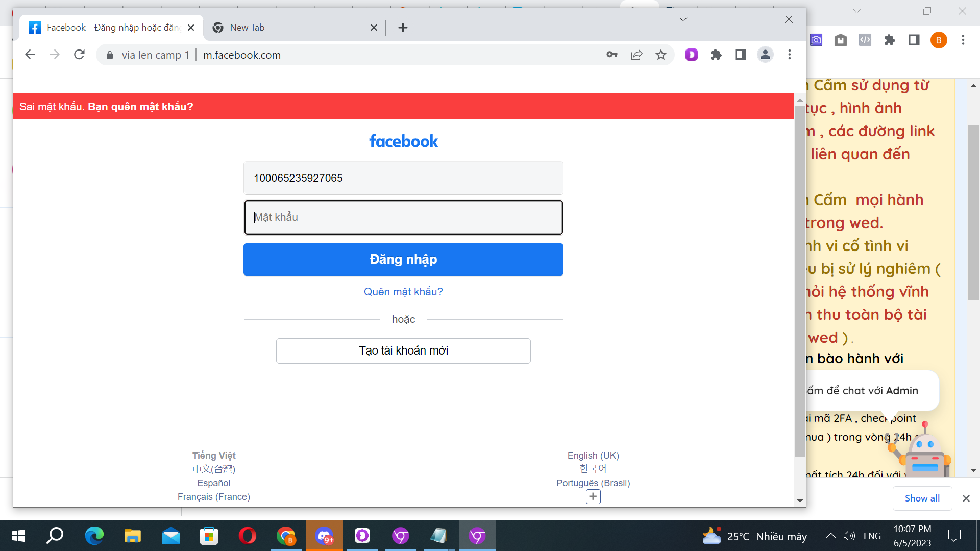The image size is (980, 551).
Task: Bookmark this page with star icon
Action: click(x=660, y=55)
